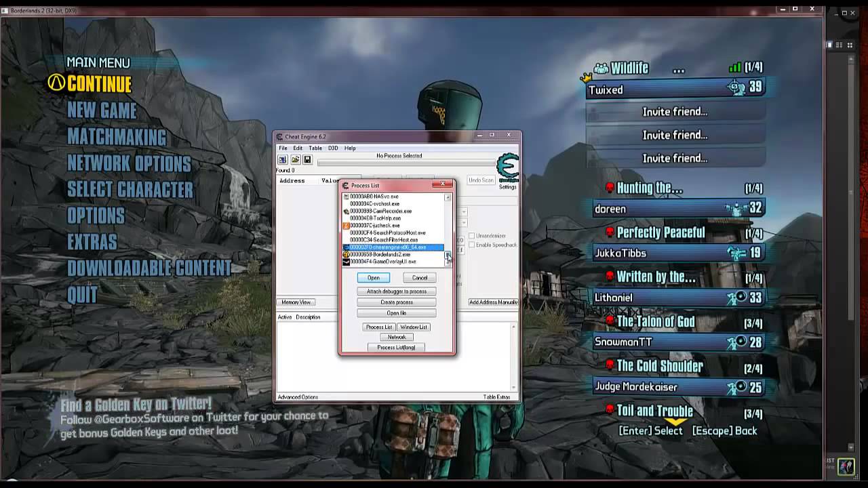The width and height of the screenshot is (868, 488).
Task: Open game OPTIONS entry
Action: (96, 216)
